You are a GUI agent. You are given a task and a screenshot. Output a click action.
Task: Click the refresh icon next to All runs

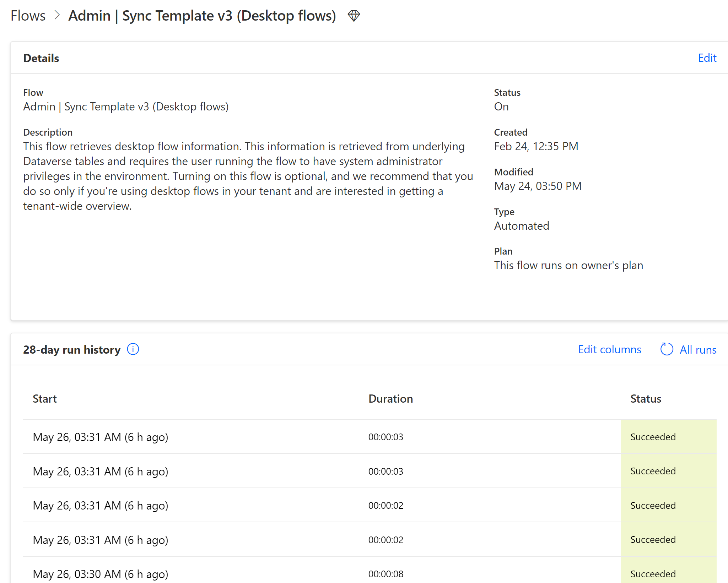tap(666, 349)
